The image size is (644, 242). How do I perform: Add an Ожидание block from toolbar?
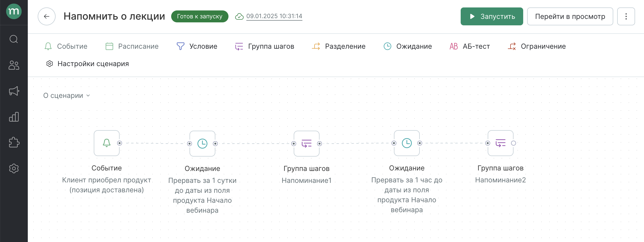coord(408,46)
